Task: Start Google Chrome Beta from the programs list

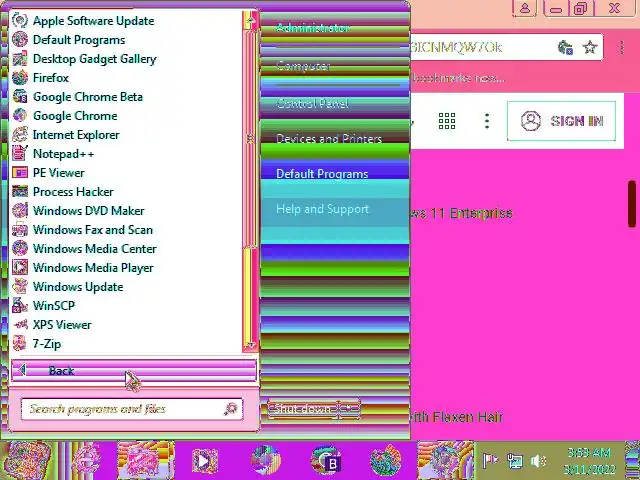Action: click(x=78, y=97)
